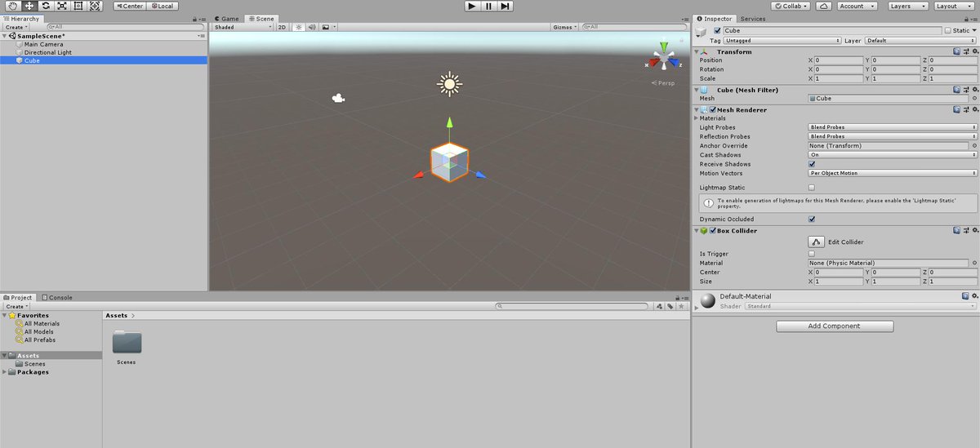Open the Light Probes dropdown
The width and height of the screenshot is (980, 448).
[x=893, y=127]
